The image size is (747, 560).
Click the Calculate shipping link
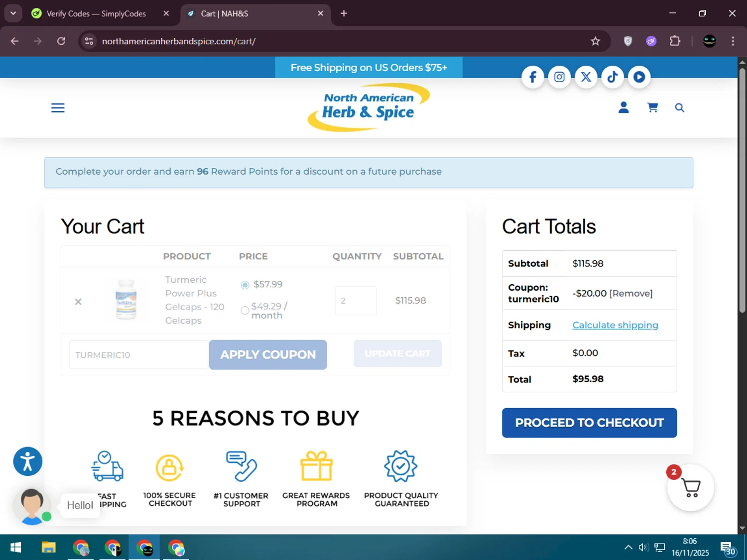pos(615,325)
